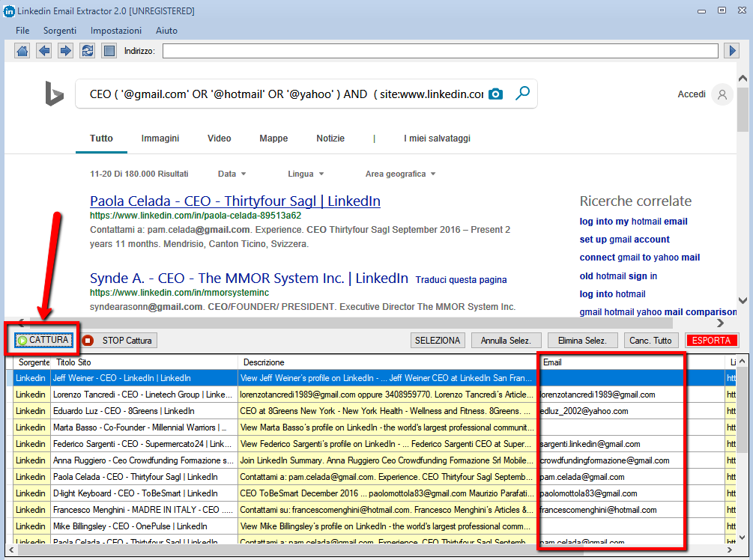Click the Home navigation icon
The height and width of the screenshot is (560, 753).
tap(22, 50)
